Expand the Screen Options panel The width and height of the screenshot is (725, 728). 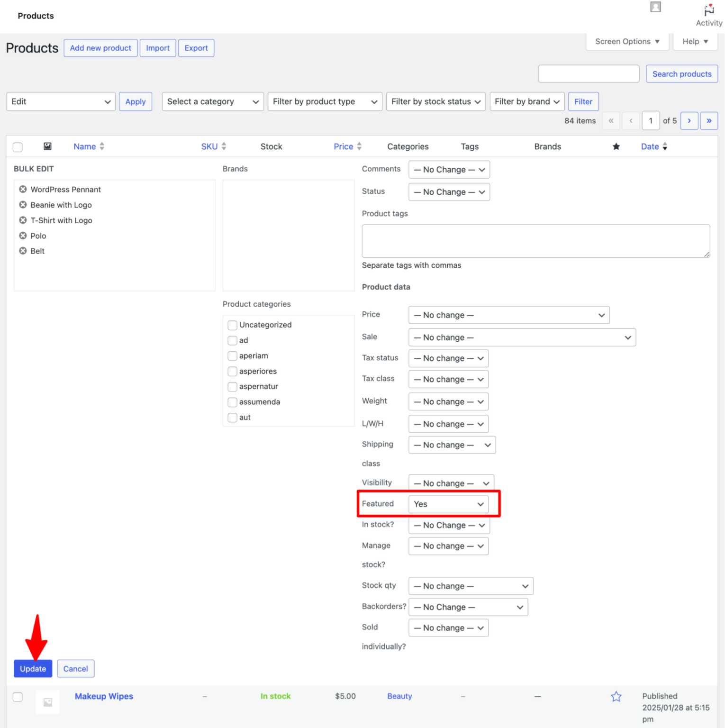coord(627,41)
